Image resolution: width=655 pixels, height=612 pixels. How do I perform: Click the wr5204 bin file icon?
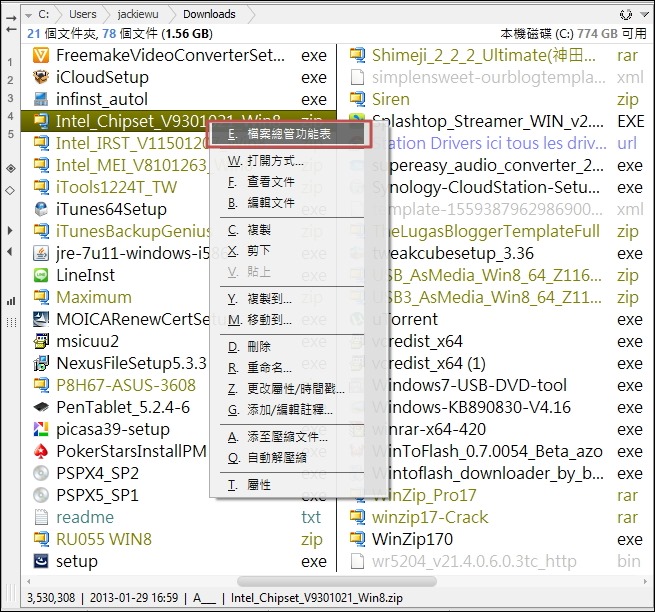[357, 561]
